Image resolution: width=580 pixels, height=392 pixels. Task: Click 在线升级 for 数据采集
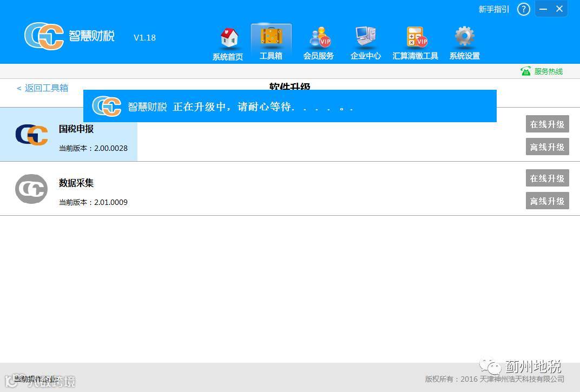click(547, 178)
